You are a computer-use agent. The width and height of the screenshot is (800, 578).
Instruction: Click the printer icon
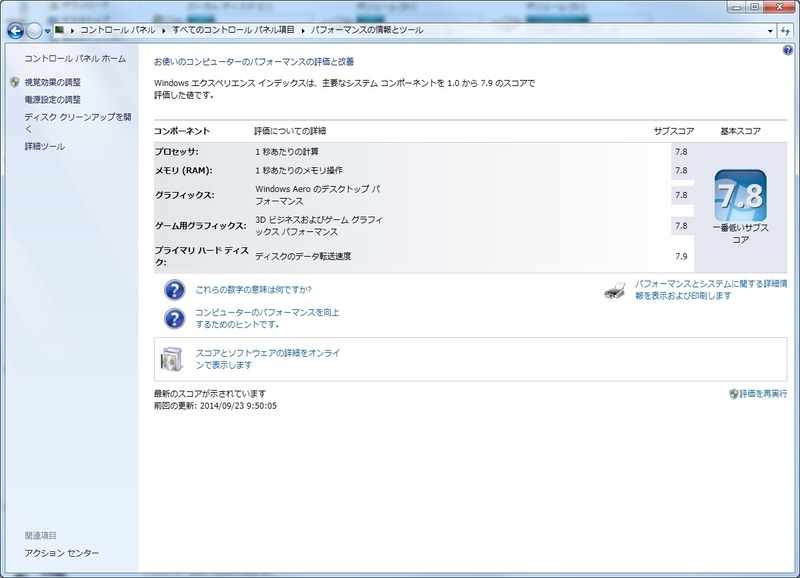click(x=615, y=290)
